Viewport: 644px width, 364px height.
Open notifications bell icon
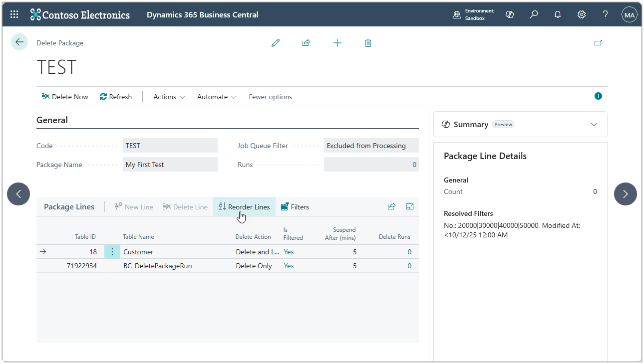(558, 14)
